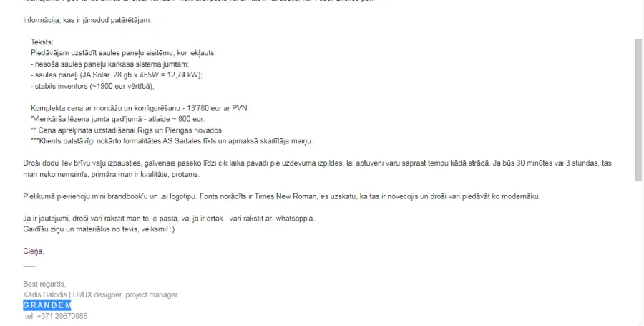Click the 'Informācija, kas ir jānodod patērētājam' line
Image resolution: width=644 pixels, height=326 pixels.
(87, 20)
